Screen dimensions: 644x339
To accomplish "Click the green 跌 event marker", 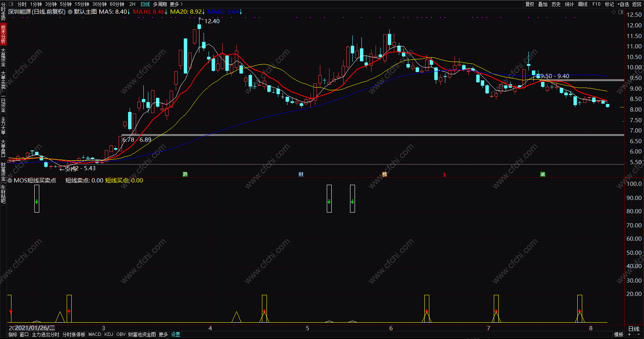I will (185, 174).
